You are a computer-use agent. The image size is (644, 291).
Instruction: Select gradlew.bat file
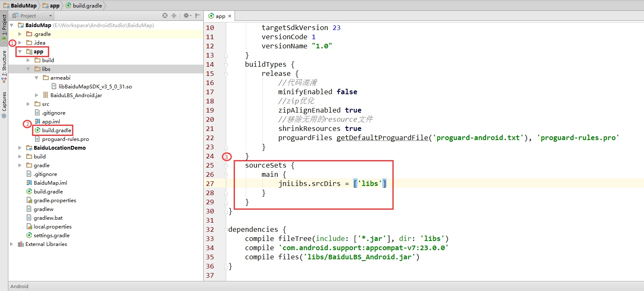coord(48,218)
